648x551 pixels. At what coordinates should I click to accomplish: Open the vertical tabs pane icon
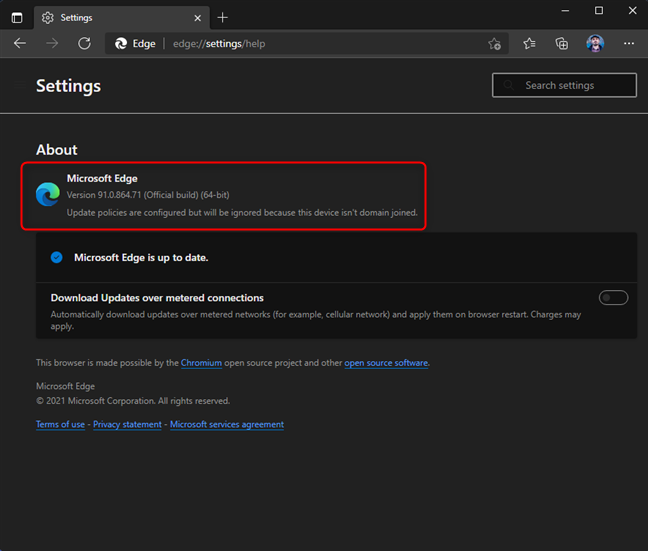(17, 18)
